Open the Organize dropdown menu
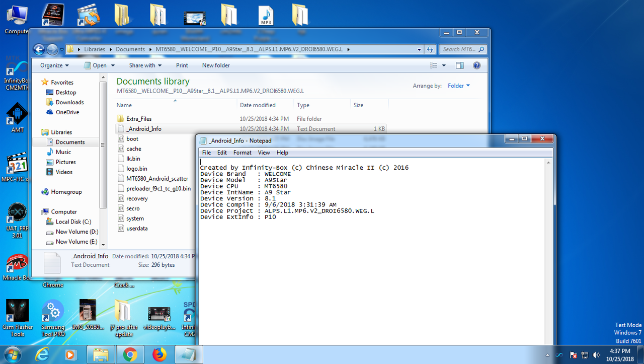 55,65
